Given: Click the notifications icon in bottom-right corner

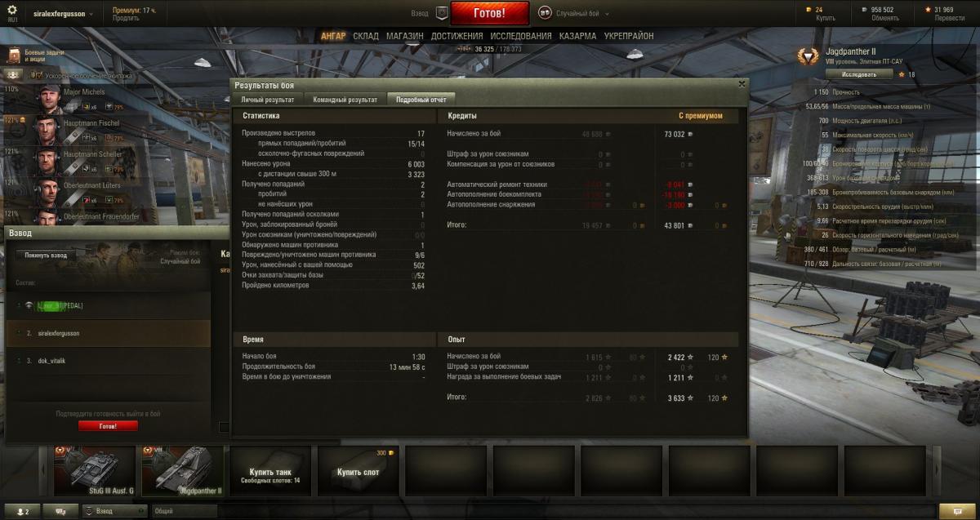Looking at the screenshot, I should coord(951,511).
